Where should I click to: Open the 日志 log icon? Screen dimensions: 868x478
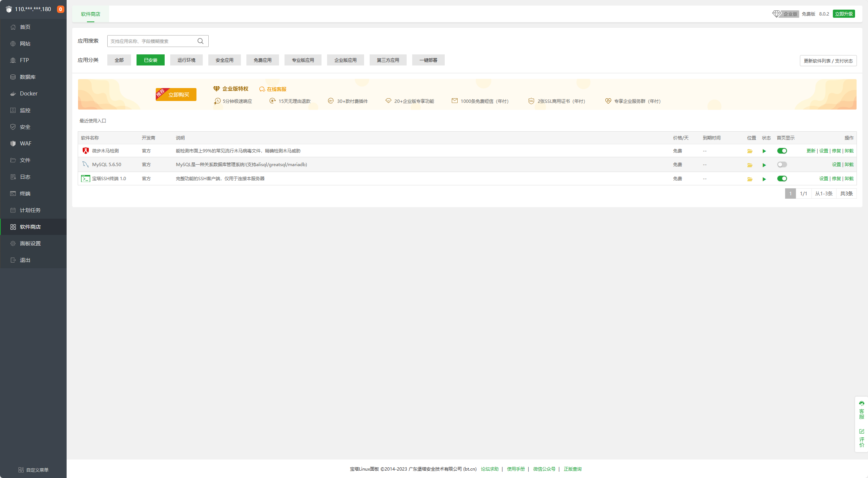13,177
